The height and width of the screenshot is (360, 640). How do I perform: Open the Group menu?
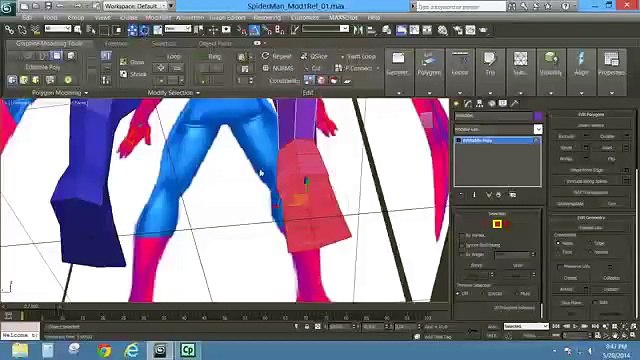pos(76,18)
